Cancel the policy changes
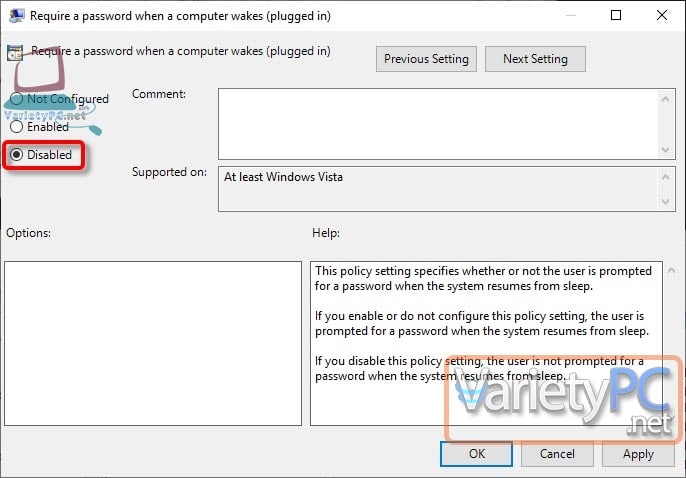 [x=557, y=453]
